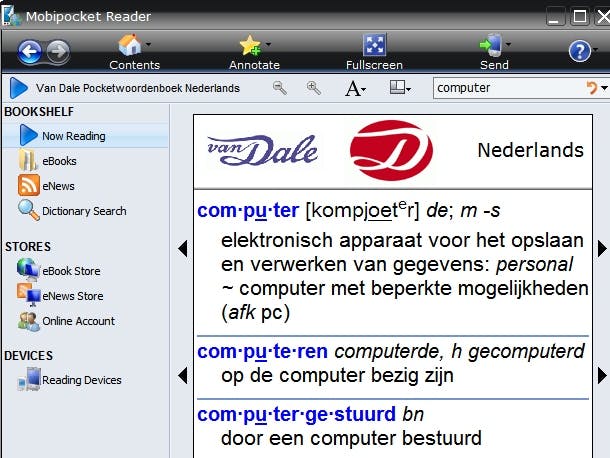
Task: Maximize the Mobipocket Reader window
Action: [x=580, y=17]
